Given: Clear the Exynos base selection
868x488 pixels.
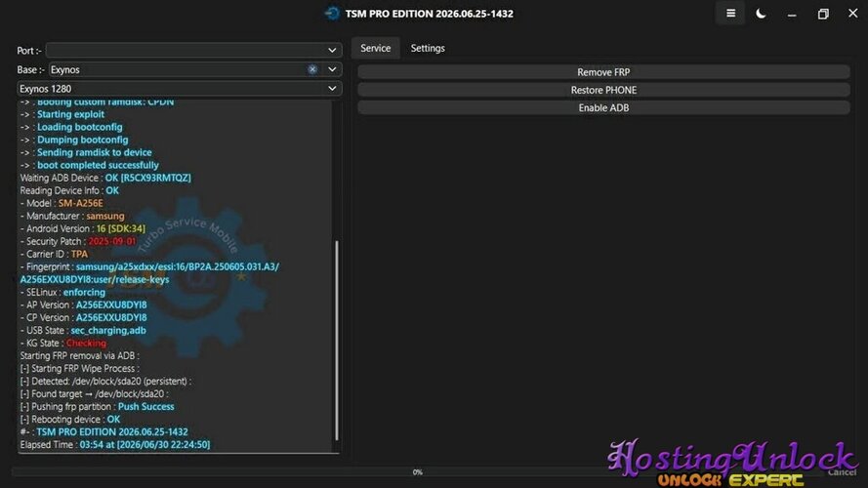Looking at the screenshot, I should click(312, 69).
